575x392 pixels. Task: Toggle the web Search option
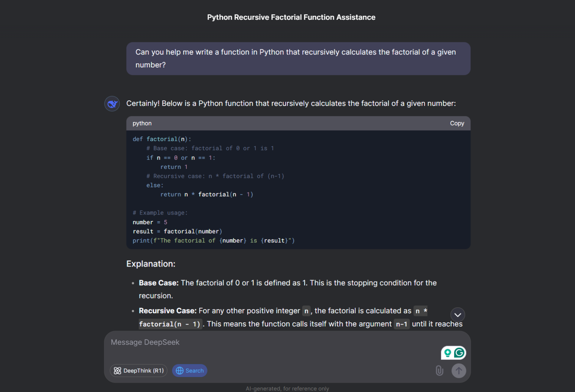pos(190,371)
